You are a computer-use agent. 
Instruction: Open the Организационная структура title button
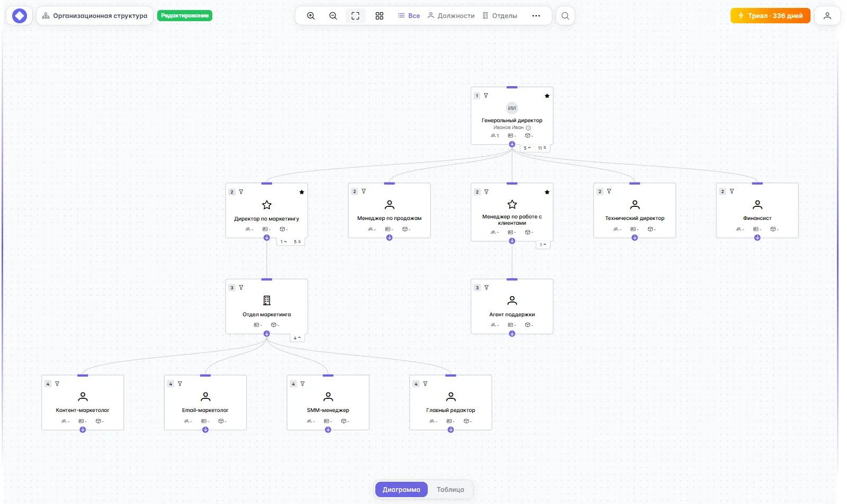[95, 16]
